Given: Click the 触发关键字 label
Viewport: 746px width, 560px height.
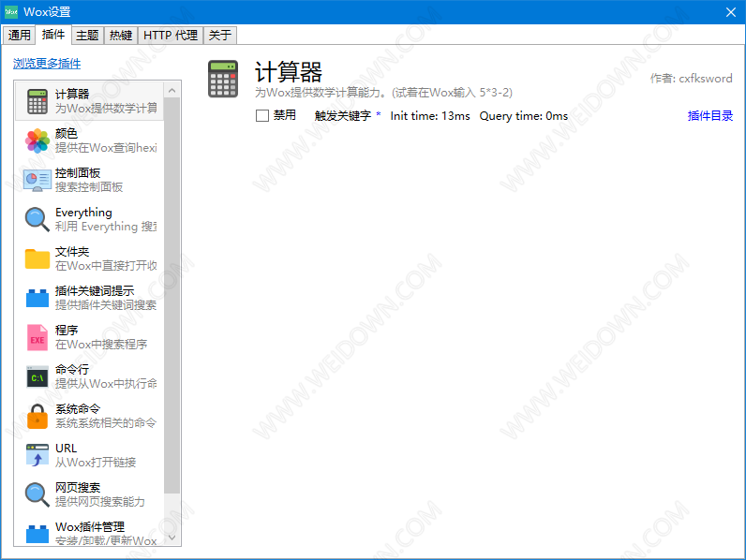Looking at the screenshot, I should click(x=343, y=115).
